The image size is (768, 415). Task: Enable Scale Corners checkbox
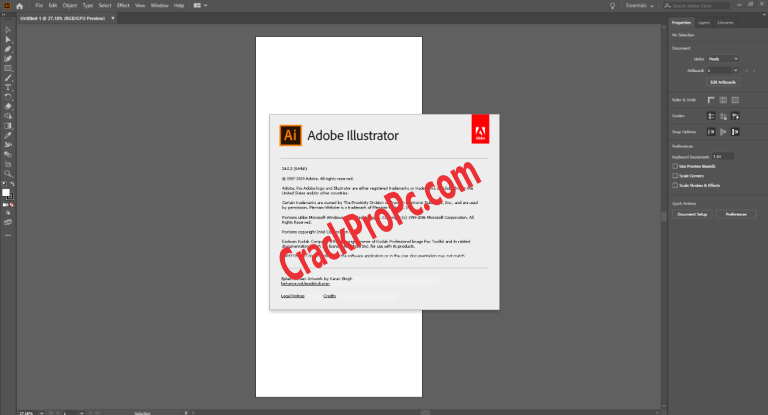point(675,175)
